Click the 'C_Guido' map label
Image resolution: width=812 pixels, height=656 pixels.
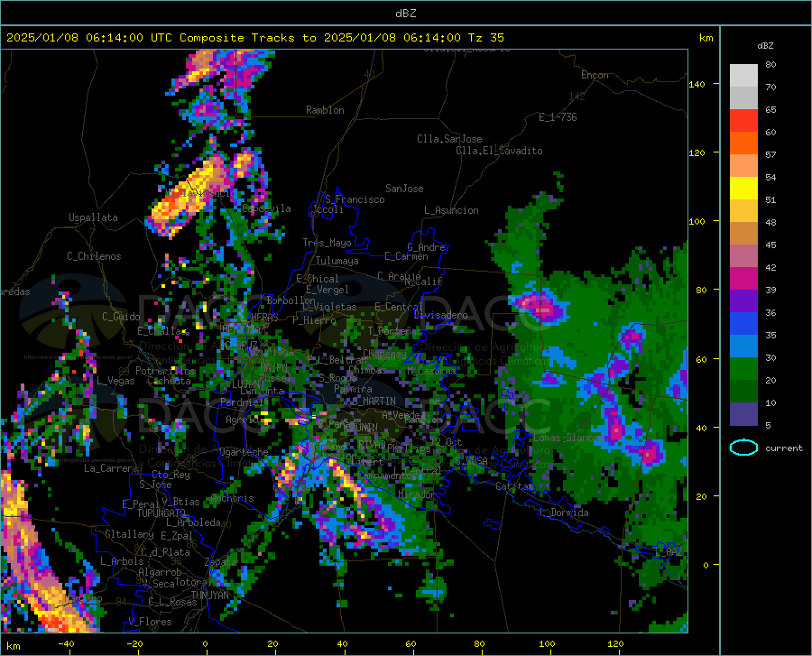(x=121, y=317)
